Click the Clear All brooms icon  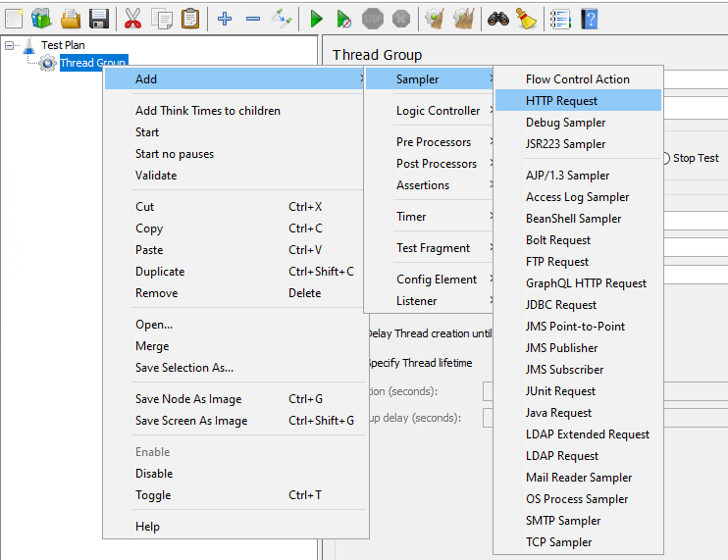[463, 19]
